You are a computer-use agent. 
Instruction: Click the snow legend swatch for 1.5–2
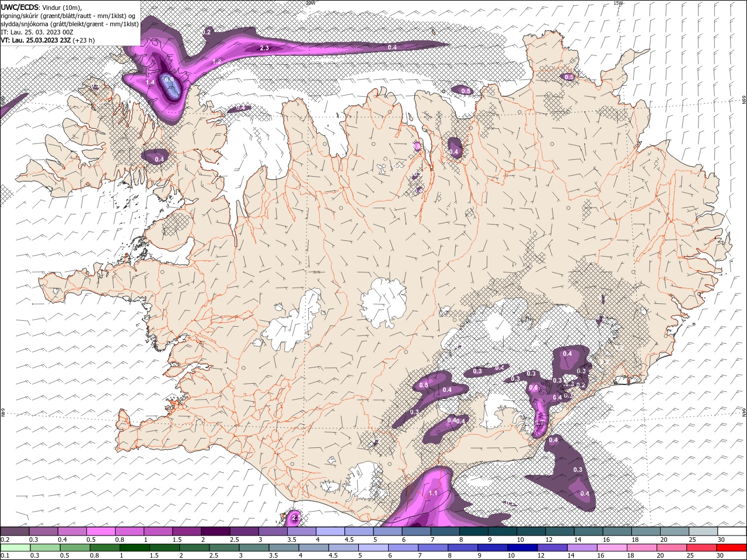click(187, 531)
